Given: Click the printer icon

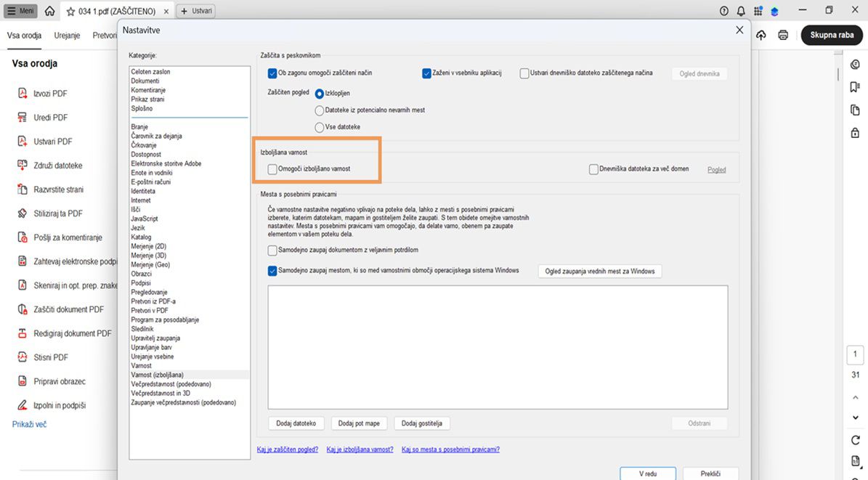Looking at the screenshot, I should click(x=783, y=35).
